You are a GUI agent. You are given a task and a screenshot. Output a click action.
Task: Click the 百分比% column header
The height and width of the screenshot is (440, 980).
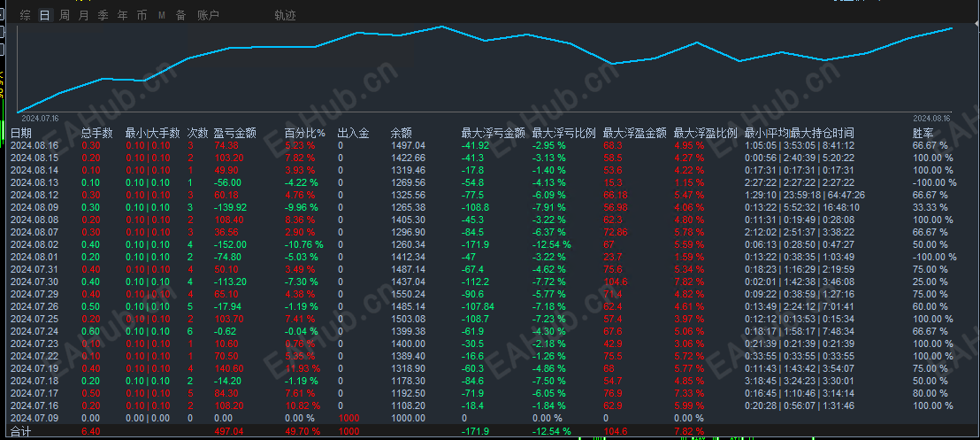(x=305, y=134)
